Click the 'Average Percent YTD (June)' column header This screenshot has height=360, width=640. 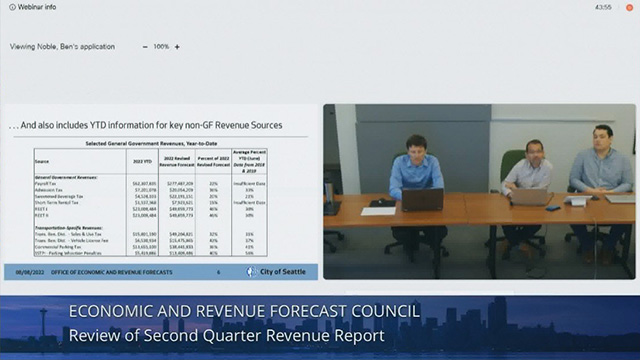click(x=249, y=161)
